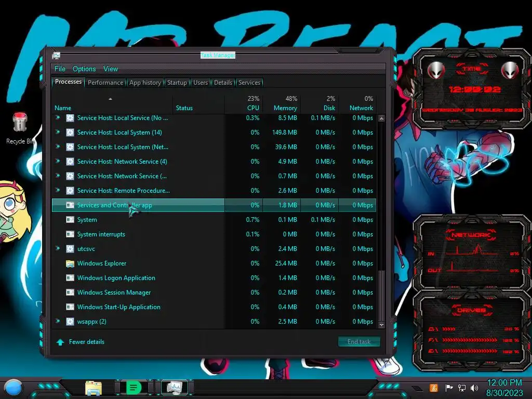Click the Windows Explorer folder icon in list
The width and height of the screenshot is (532, 399).
point(70,263)
